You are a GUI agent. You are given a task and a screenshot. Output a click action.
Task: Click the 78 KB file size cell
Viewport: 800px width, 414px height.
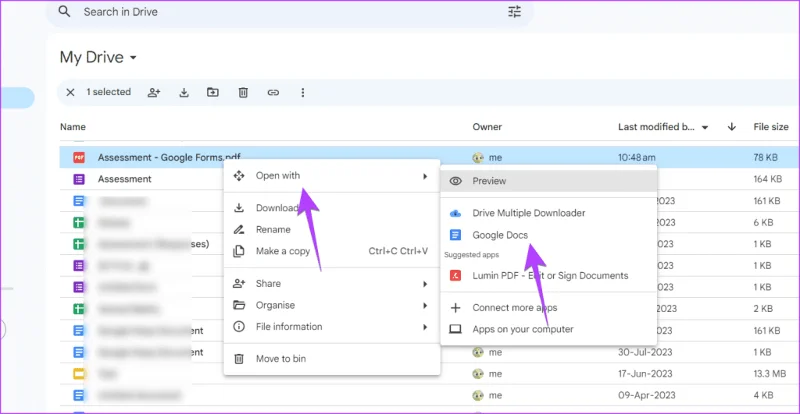765,158
